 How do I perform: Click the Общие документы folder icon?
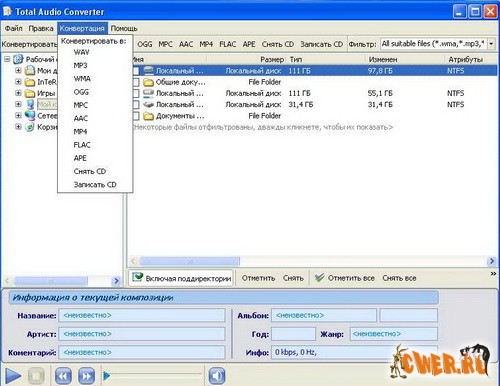(x=148, y=82)
